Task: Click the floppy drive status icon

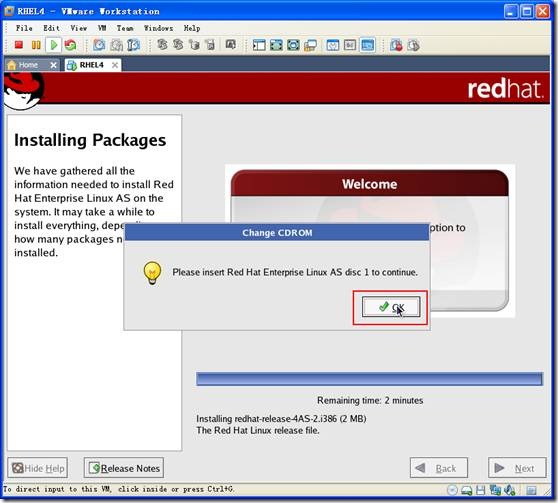Action: (x=480, y=491)
